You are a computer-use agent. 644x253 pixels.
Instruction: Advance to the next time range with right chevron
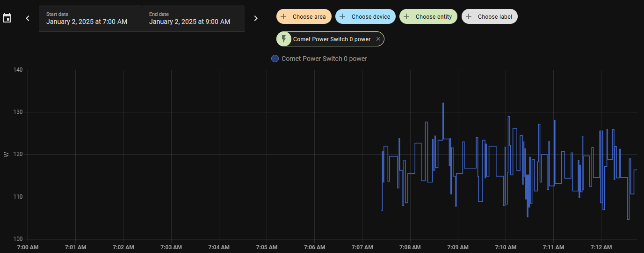coord(256,18)
